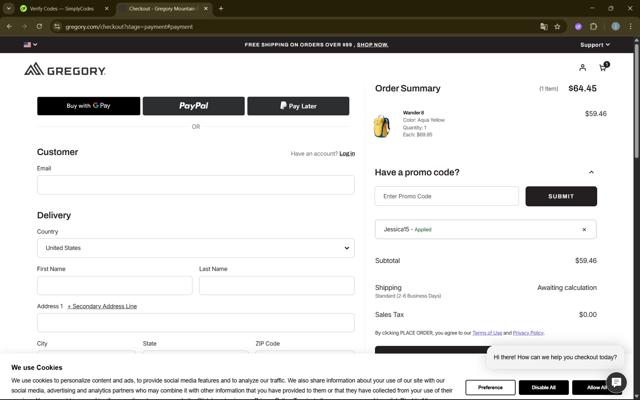Open the live chat bubble icon

(x=616, y=382)
